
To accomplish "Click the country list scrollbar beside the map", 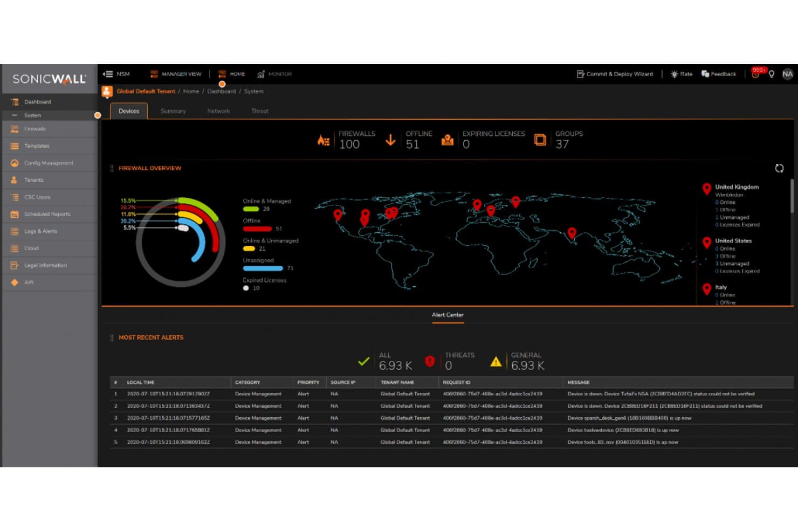I will 792,196.
